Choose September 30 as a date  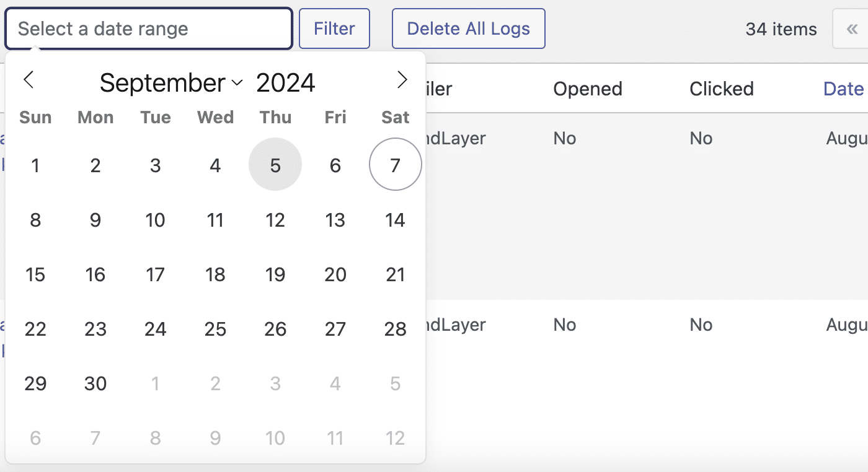click(95, 383)
